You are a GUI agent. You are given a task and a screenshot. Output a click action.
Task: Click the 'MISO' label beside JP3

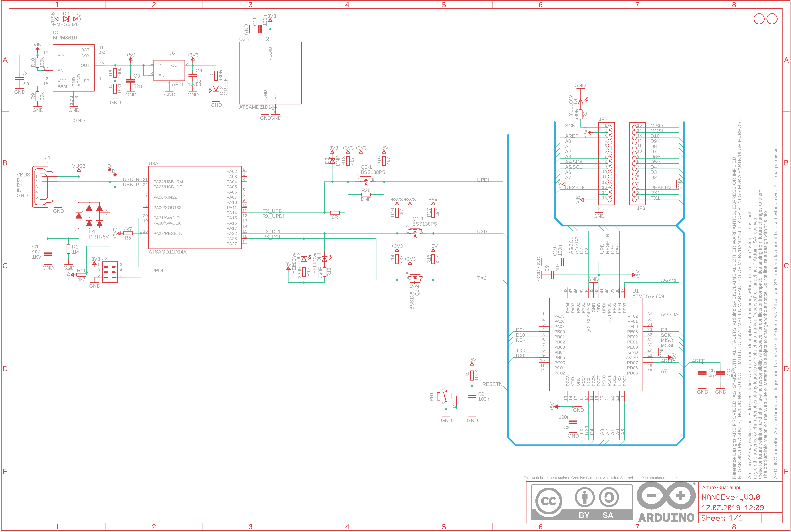click(x=656, y=125)
